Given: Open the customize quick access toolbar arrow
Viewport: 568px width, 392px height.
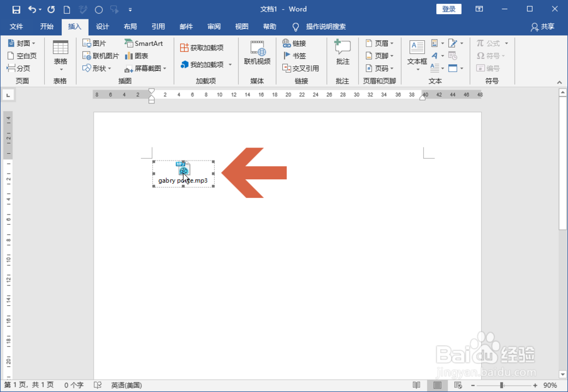Looking at the screenshot, I should click(x=130, y=10).
